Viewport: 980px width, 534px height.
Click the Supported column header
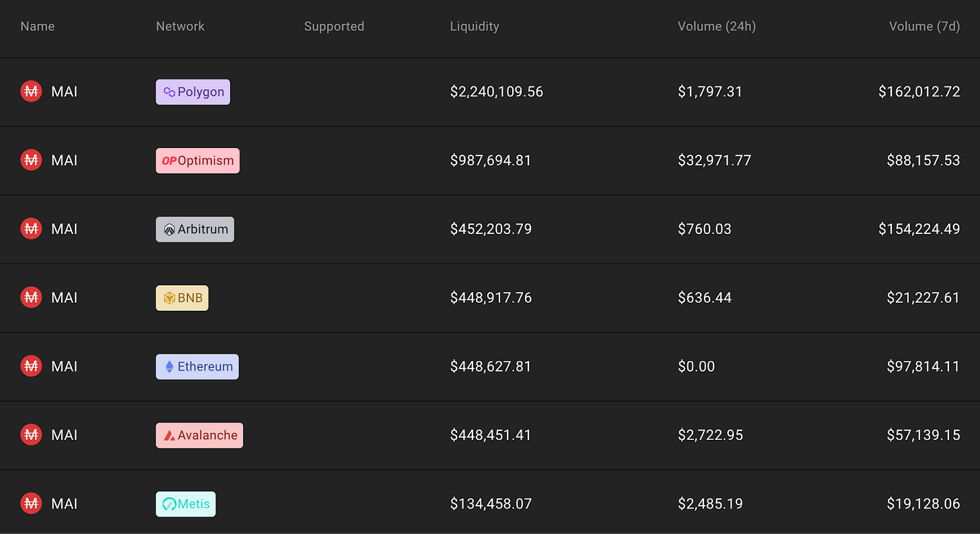[335, 26]
